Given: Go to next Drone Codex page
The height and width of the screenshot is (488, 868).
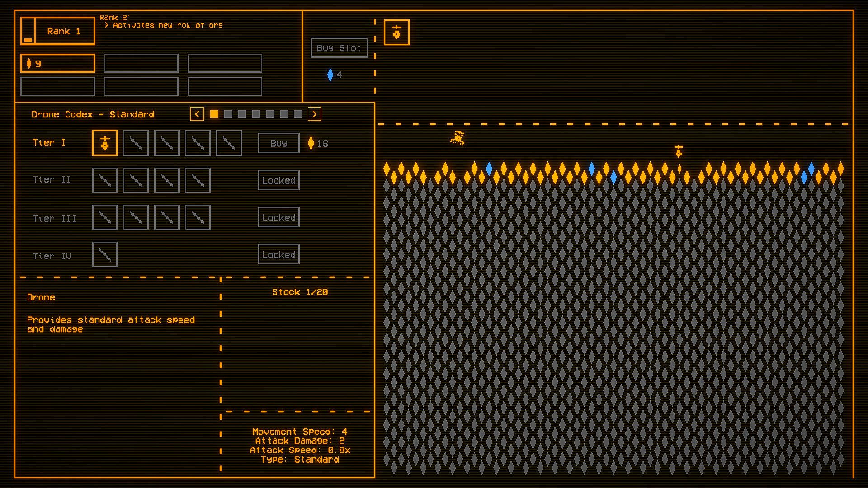Looking at the screenshot, I should [x=315, y=114].
